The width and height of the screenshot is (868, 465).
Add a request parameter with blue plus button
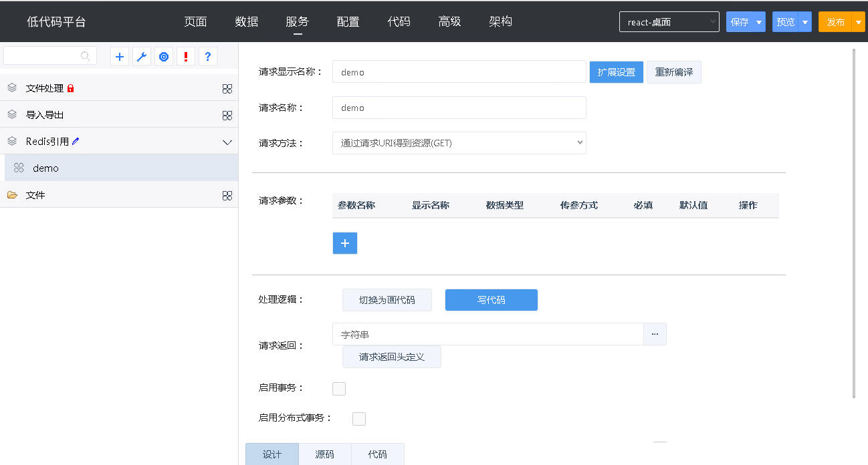coord(345,243)
